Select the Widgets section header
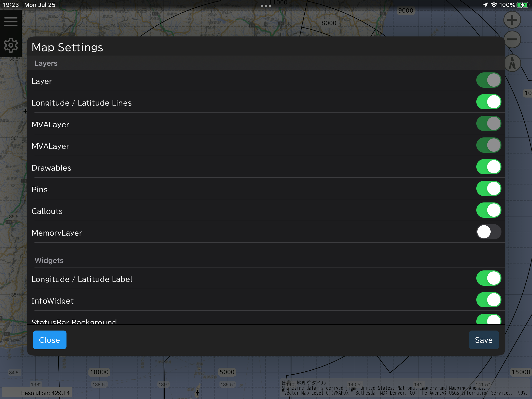532x399 pixels. click(49, 261)
